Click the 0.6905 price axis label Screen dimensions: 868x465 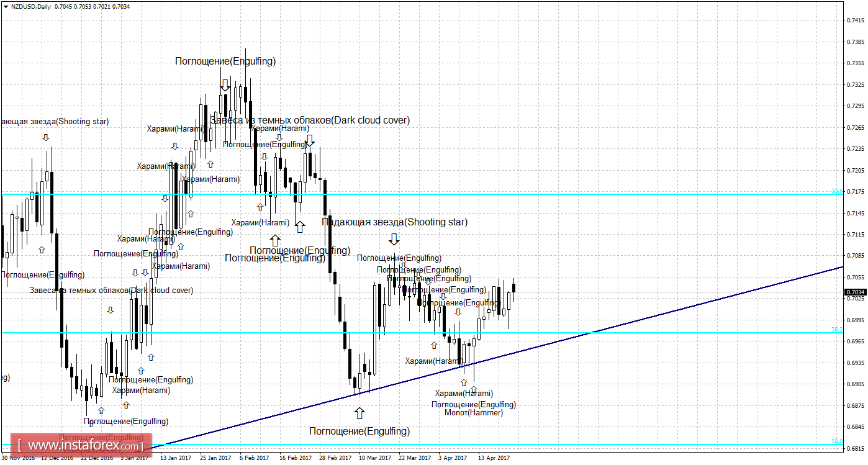[856, 384]
